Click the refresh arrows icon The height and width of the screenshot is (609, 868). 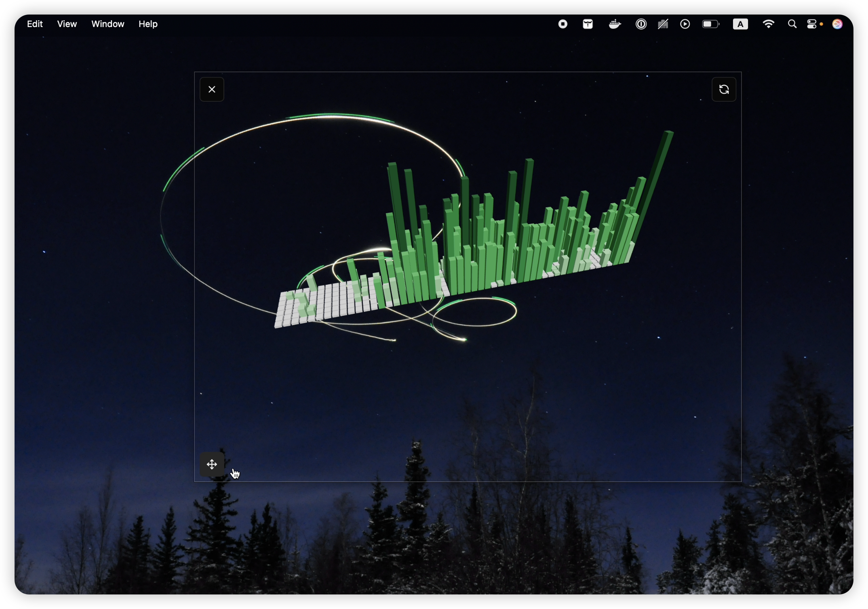724,89
